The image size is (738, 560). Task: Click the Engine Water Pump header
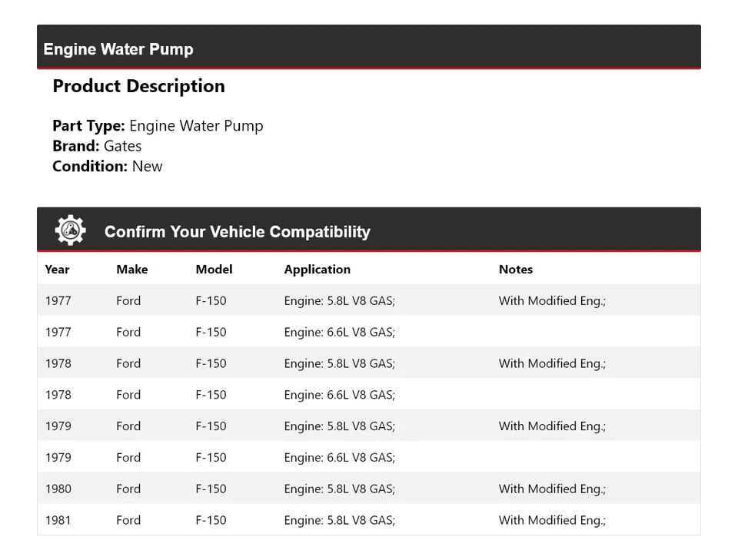point(118,49)
